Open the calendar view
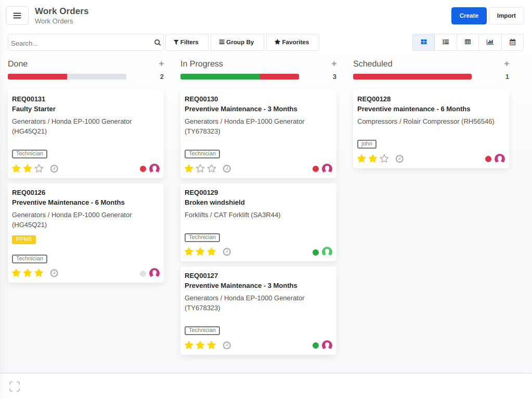 click(512, 42)
